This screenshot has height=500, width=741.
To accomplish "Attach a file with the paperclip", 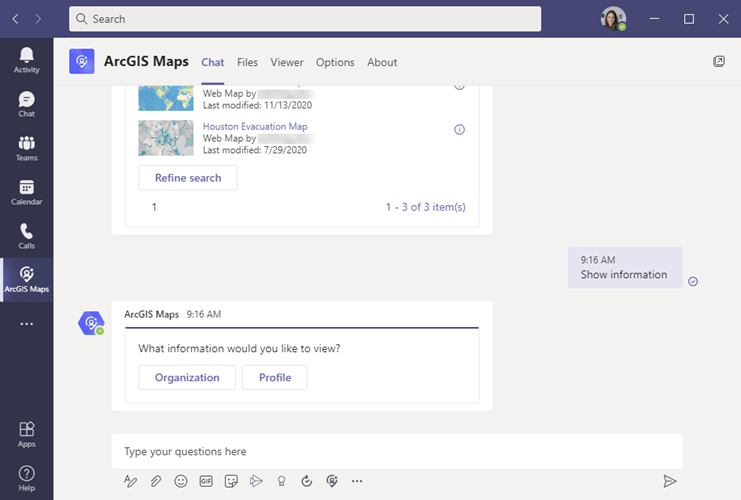I will click(x=155, y=481).
